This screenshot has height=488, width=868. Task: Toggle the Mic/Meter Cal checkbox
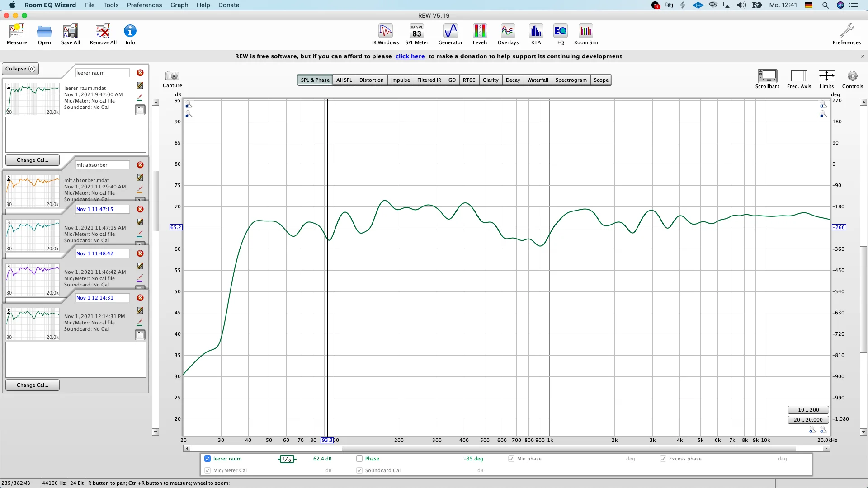pos(208,470)
